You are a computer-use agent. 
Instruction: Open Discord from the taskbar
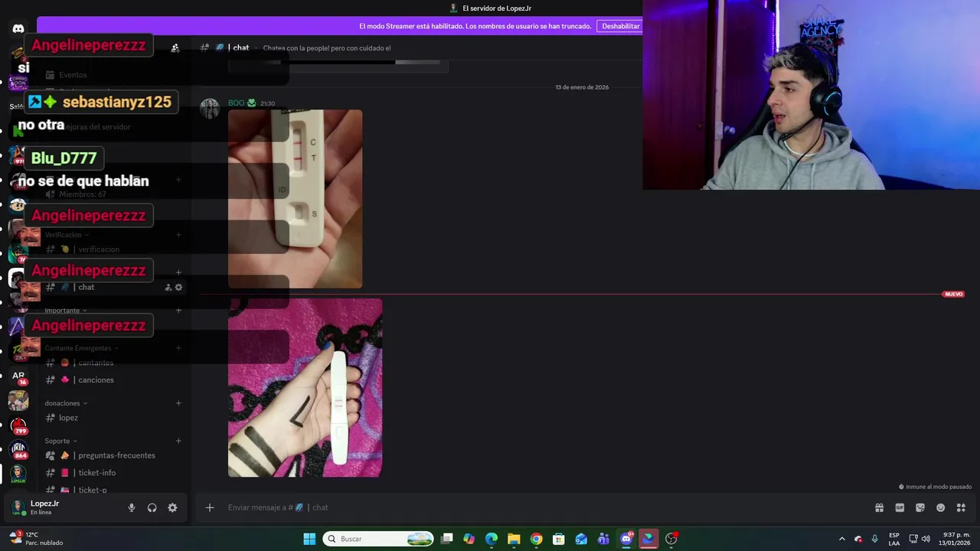click(x=626, y=539)
